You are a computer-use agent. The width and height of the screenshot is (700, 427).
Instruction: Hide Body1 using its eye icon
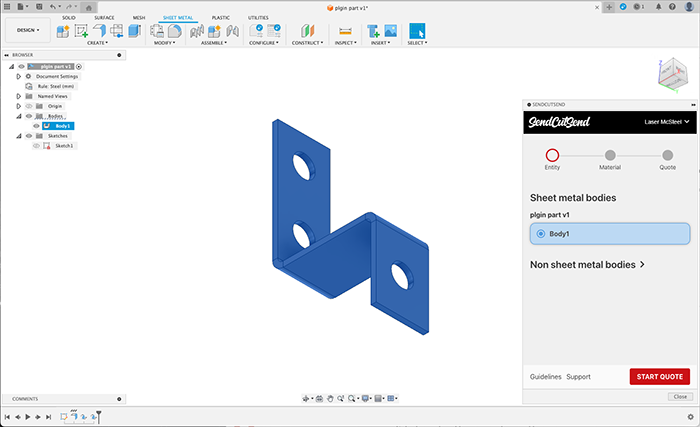(36, 126)
